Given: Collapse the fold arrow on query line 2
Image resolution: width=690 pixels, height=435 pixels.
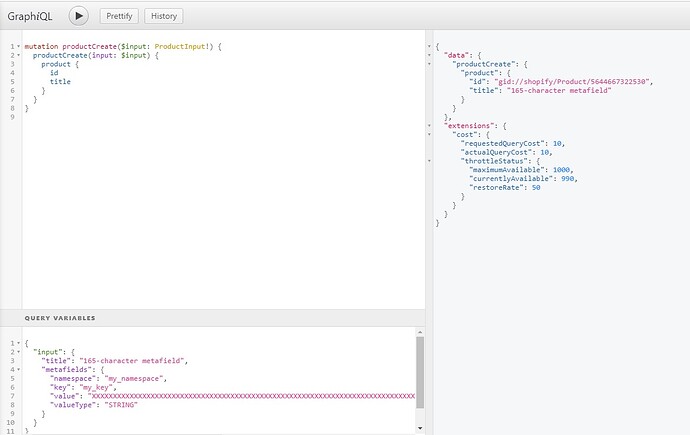Looking at the screenshot, I should pyautogui.click(x=18, y=55).
